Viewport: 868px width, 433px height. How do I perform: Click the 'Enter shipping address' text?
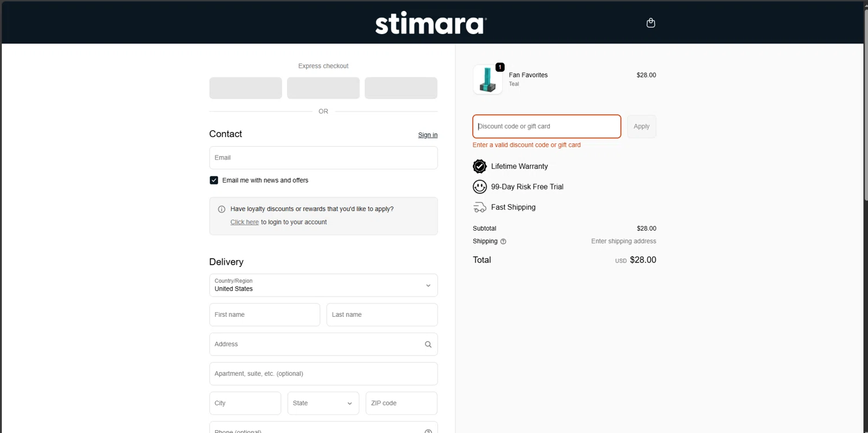[x=624, y=242]
